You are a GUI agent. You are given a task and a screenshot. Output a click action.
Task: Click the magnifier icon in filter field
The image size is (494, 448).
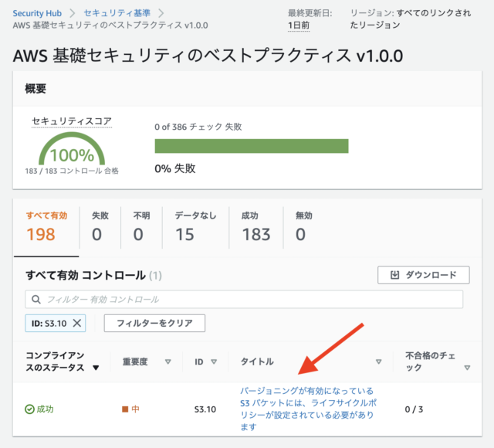point(36,300)
